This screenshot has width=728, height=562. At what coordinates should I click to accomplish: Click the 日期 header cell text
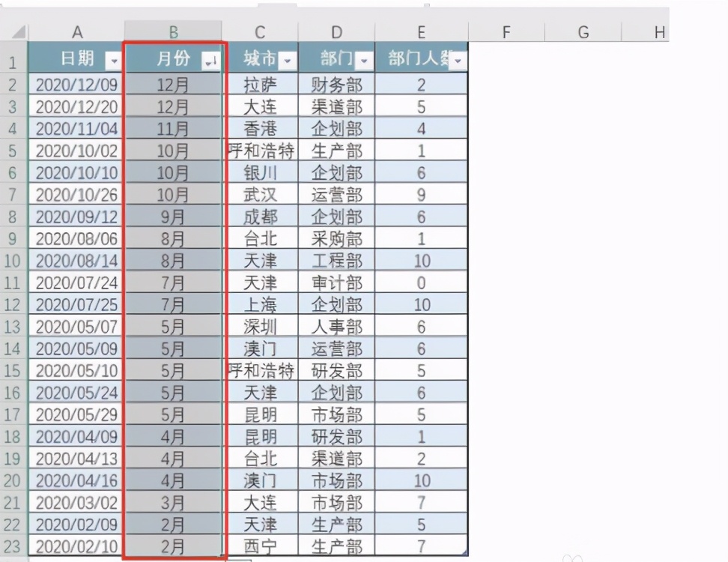tap(77, 58)
